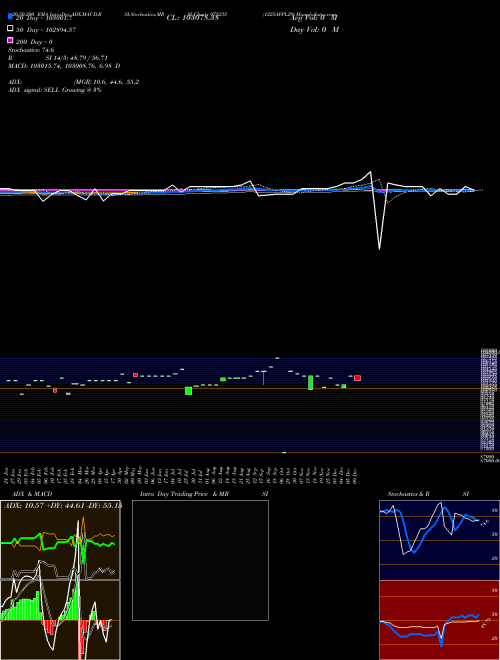Screen dimensions: 500x660
Task: Click the 'Stochastics: 74.6' reading
Action: pos(31,50)
